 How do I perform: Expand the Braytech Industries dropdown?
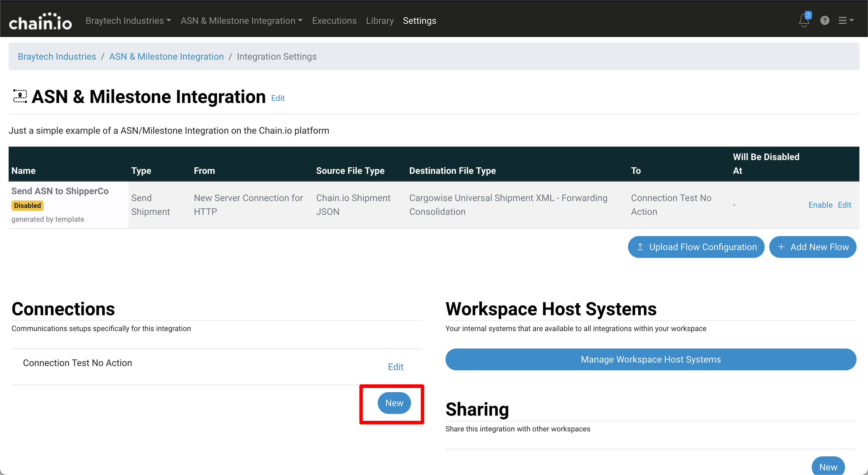click(128, 21)
